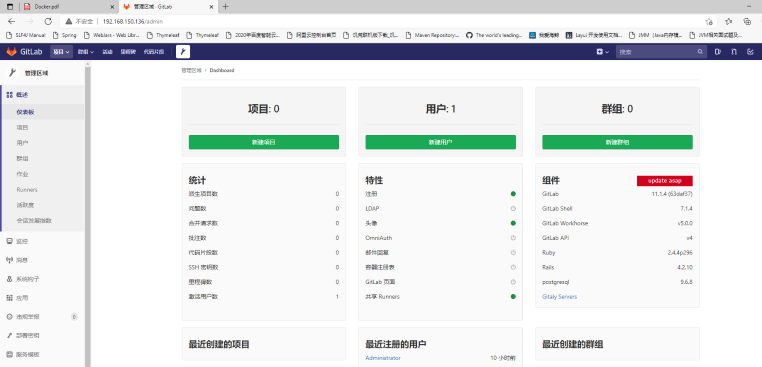This screenshot has height=367, width=762.
Task: Click the GitLab version 11.1.4 value
Action: [672, 194]
